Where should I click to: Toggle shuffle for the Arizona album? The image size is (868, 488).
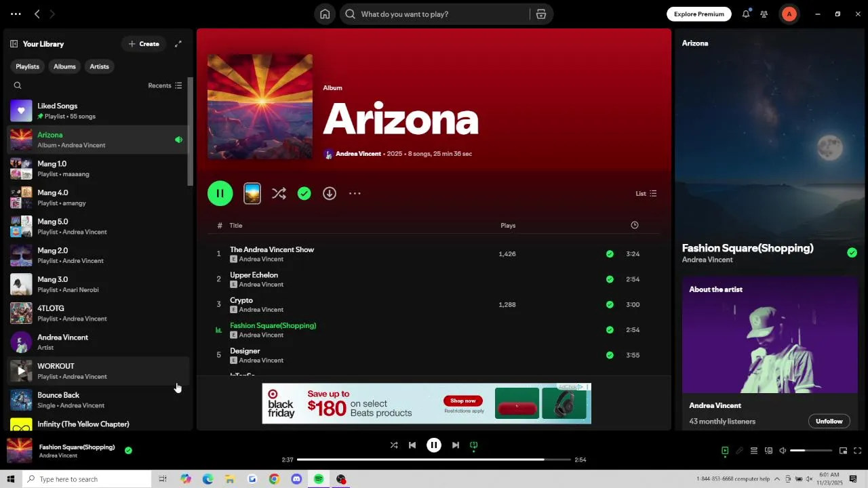(x=279, y=193)
